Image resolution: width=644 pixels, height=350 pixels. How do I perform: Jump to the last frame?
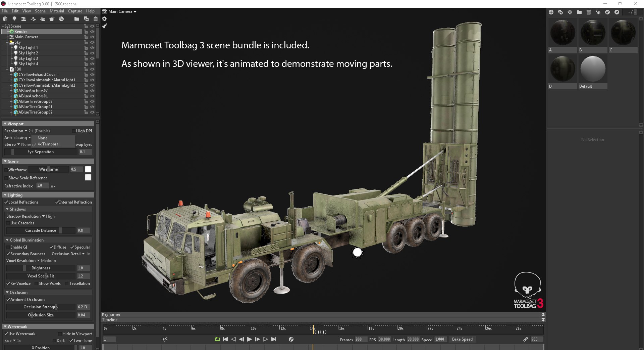click(274, 339)
